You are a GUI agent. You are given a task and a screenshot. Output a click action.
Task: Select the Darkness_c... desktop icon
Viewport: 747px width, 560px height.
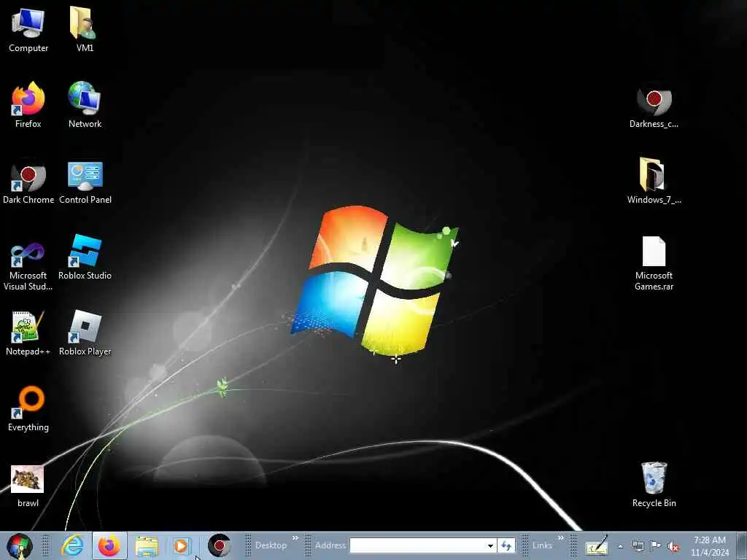click(x=654, y=106)
